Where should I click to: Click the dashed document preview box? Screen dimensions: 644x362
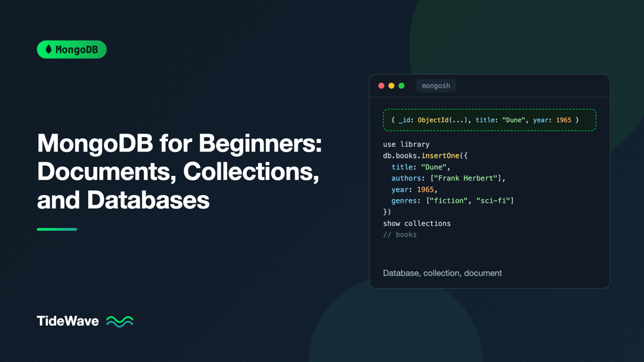[x=490, y=120]
